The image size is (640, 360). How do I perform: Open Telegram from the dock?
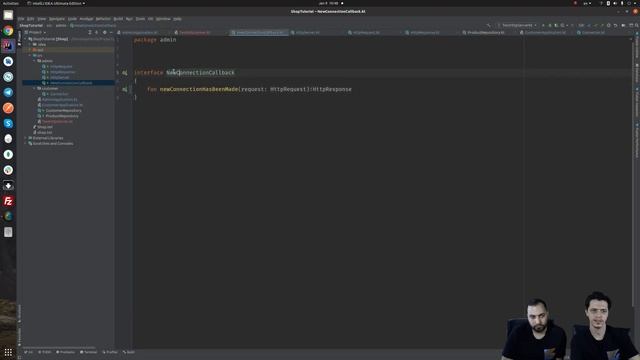tap(8, 92)
